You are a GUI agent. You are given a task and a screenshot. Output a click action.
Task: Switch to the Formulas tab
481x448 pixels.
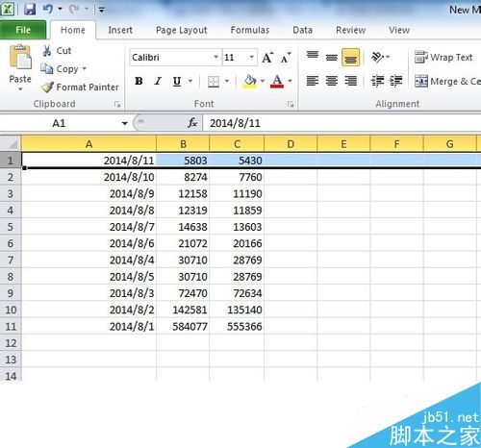(x=250, y=30)
